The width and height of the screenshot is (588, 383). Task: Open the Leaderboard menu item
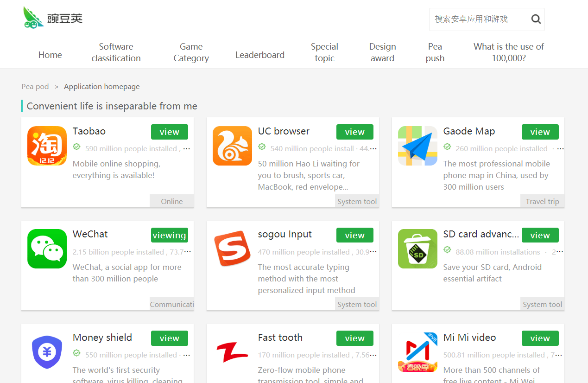260,55
